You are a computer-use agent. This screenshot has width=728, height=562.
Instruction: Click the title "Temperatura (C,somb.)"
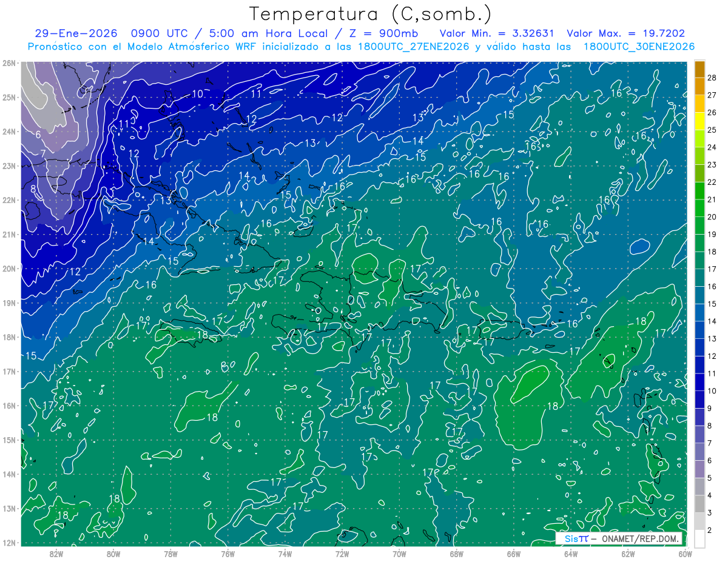(x=371, y=14)
